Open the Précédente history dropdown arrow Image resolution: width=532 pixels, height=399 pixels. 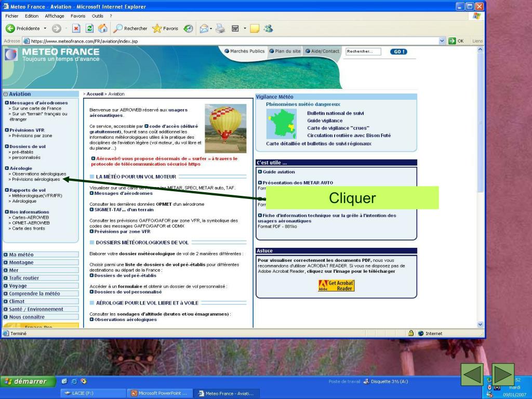tap(45, 29)
